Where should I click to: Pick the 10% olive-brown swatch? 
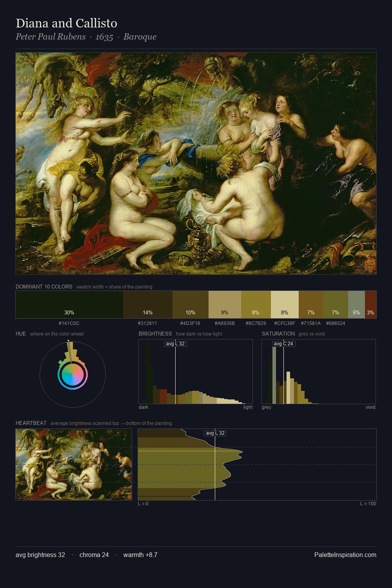pos(191,305)
